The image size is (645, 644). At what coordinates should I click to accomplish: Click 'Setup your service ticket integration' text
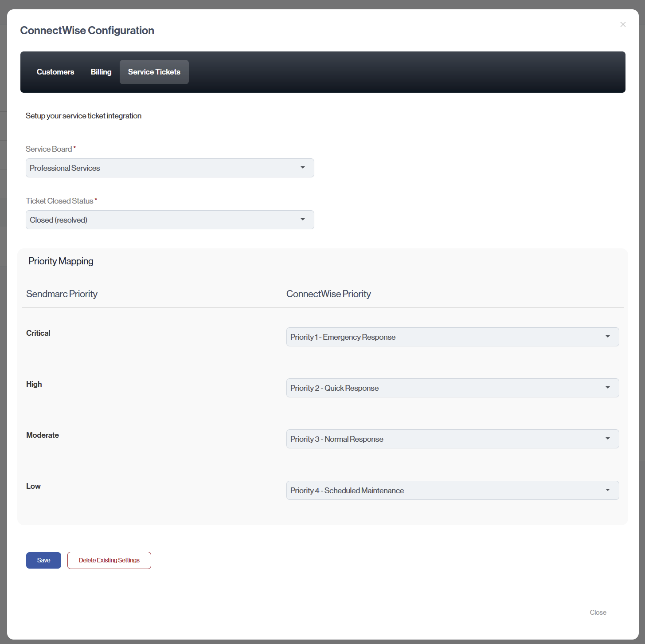83,116
